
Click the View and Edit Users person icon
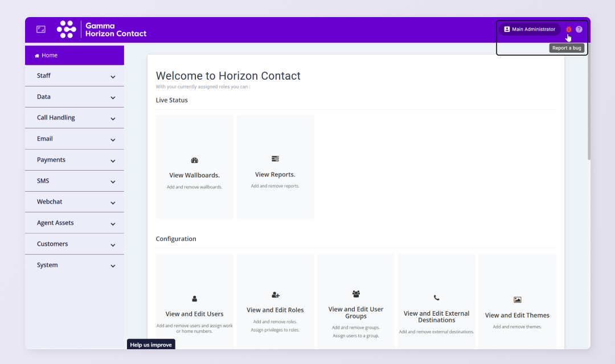(x=194, y=299)
